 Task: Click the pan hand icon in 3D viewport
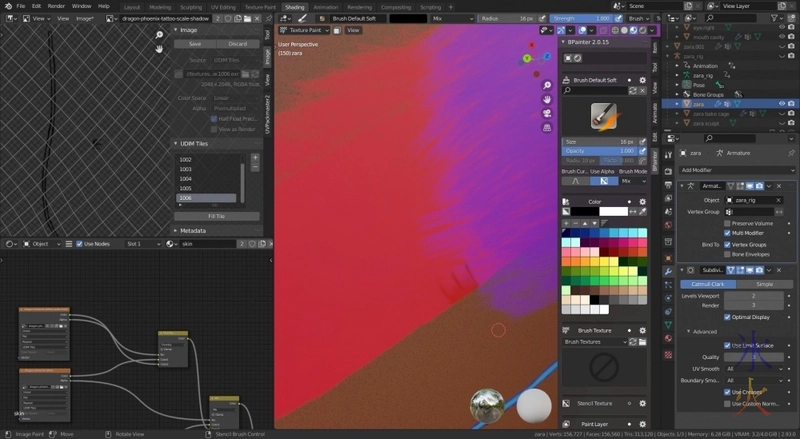(x=548, y=99)
